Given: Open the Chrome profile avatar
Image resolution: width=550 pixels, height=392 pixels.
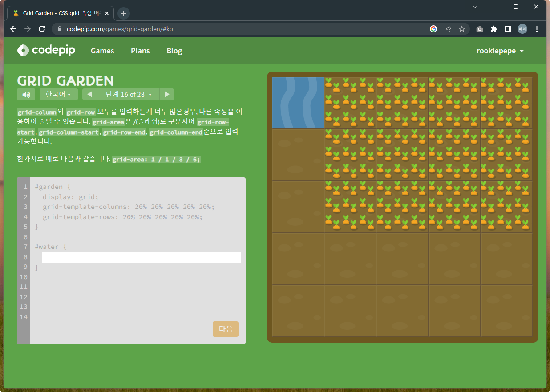Looking at the screenshot, I should [x=522, y=29].
